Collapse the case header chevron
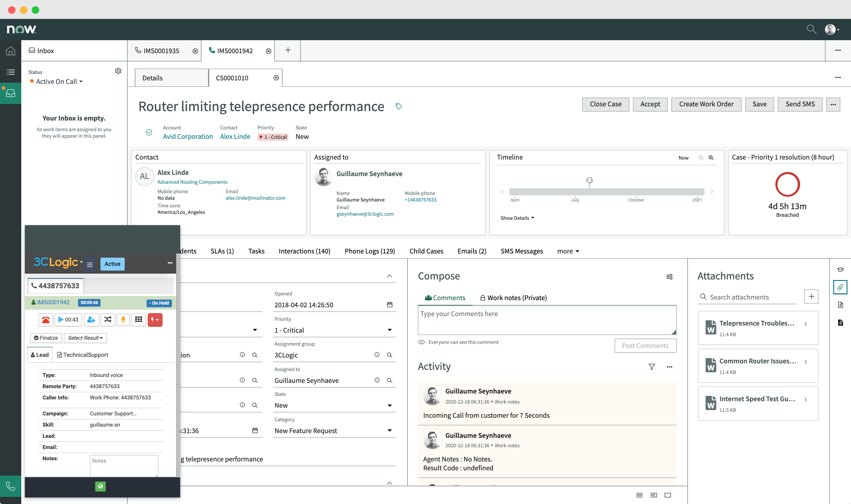The height and width of the screenshot is (504, 851). click(149, 132)
